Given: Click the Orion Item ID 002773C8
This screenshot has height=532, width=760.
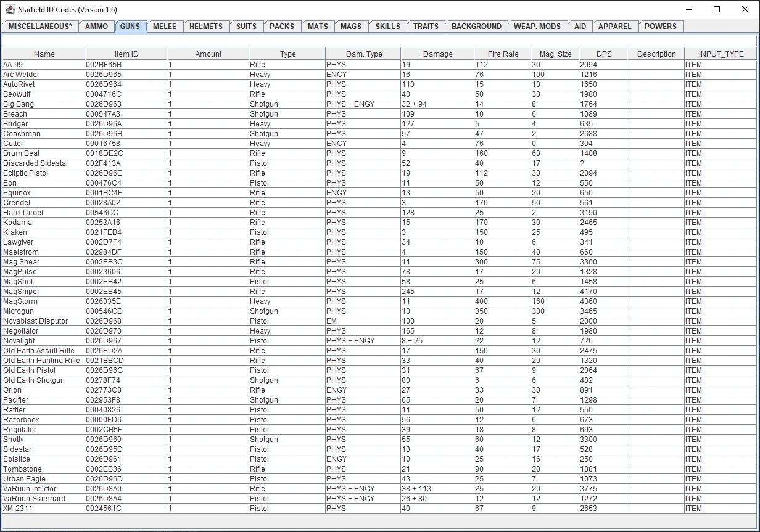Looking at the screenshot, I should (x=104, y=390).
